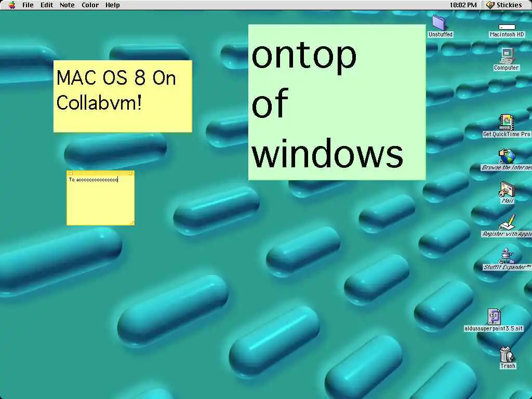The image size is (532, 399).
Task: Click the small yellow note's title bar
Action: 100,173
